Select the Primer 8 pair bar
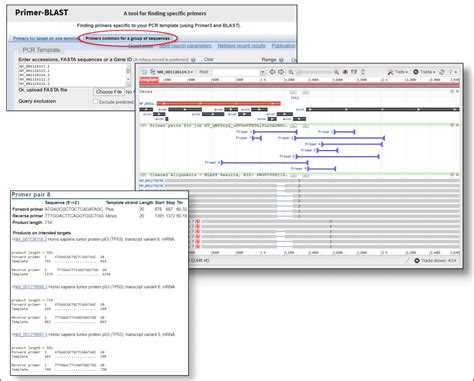Screen dimensions: 474x381 [x=265, y=163]
